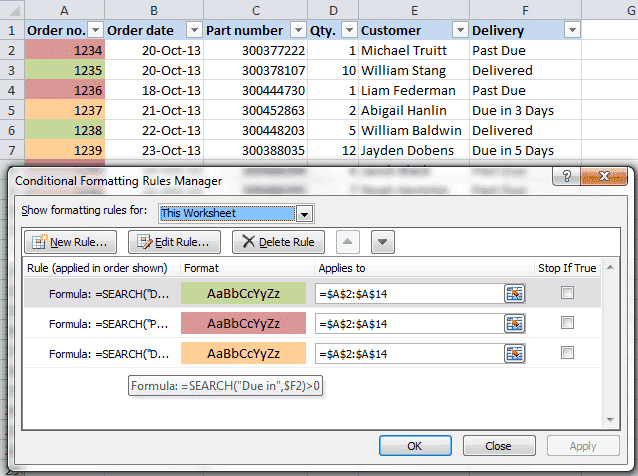Expand the Delivery column filter dropdown
Viewport: 638px width, 476px height.
coord(571,30)
